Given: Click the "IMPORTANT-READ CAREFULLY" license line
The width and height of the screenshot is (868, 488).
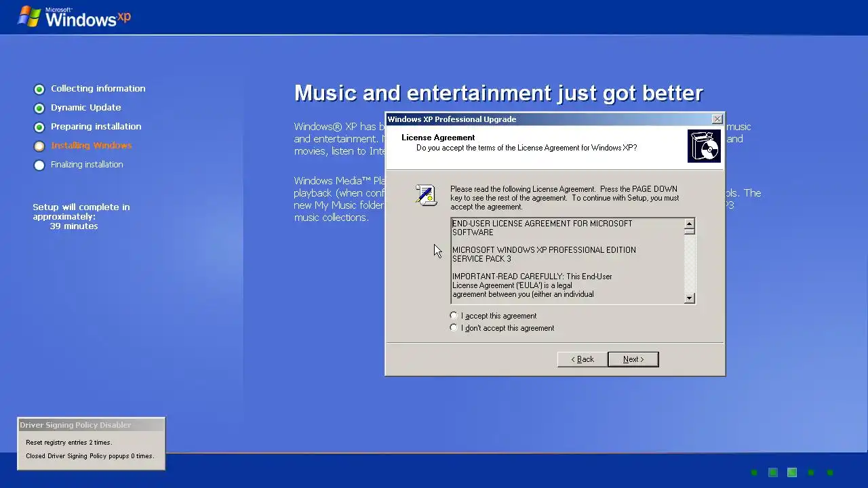Looking at the screenshot, I should [x=532, y=277].
